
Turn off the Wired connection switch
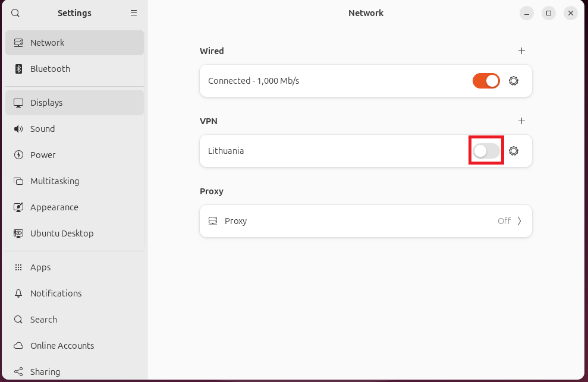pos(486,81)
